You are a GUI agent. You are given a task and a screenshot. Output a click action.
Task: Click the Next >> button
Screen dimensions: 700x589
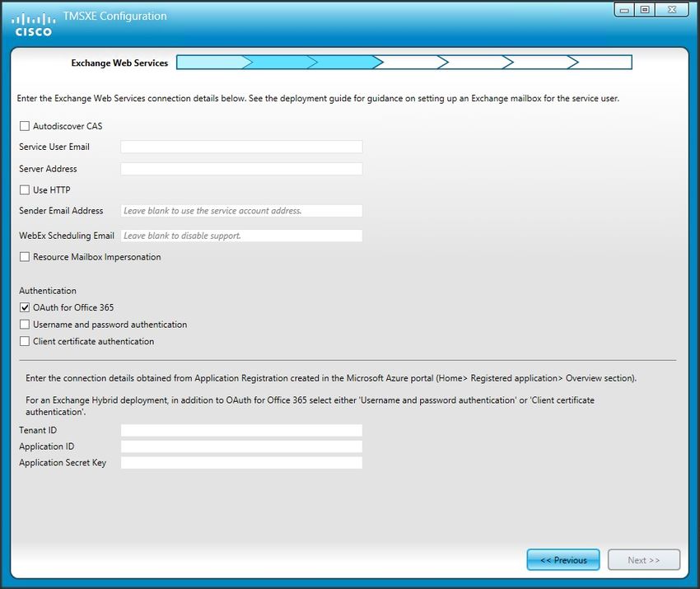click(x=644, y=560)
